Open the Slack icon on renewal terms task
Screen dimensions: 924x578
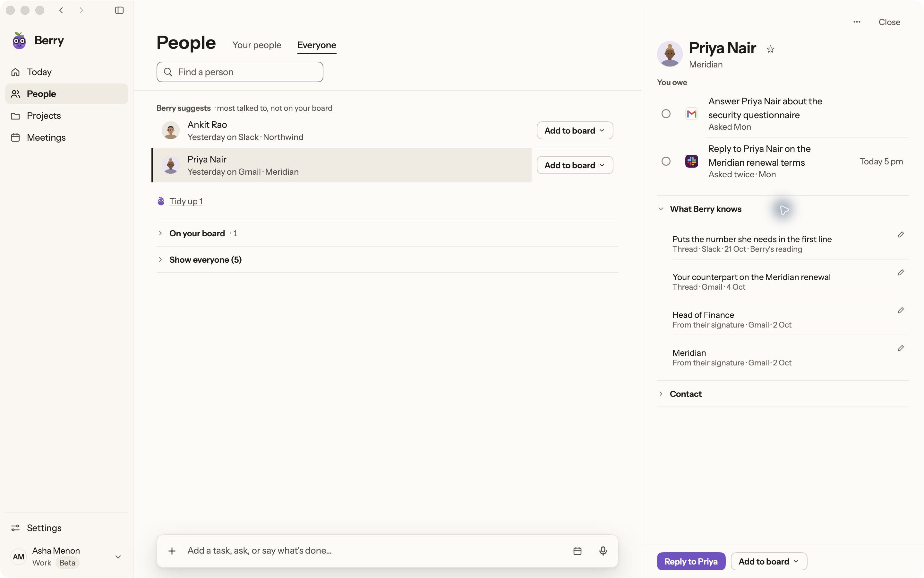[x=691, y=161]
